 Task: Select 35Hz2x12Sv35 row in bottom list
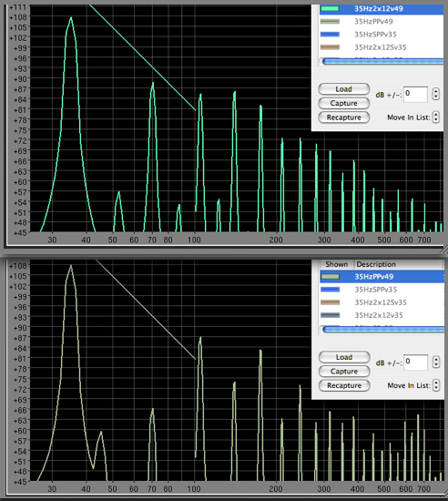pyautogui.click(x=382, y=302)
